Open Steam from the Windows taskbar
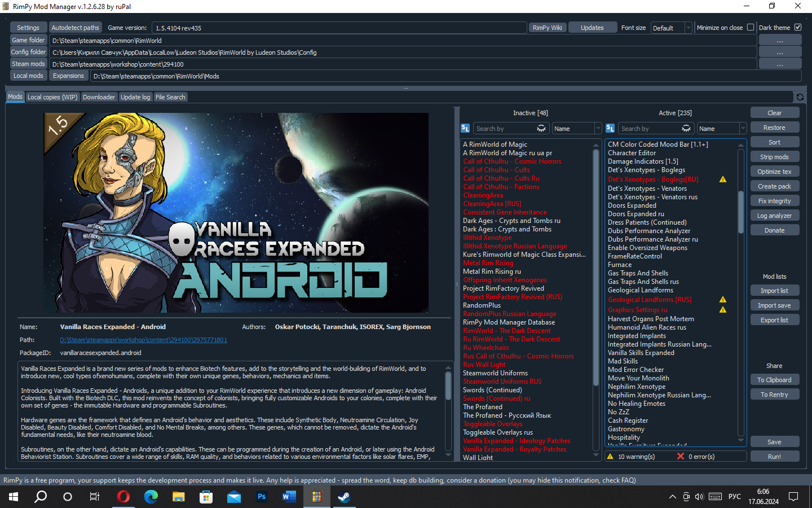812x508 pixels. coord(344,497)
